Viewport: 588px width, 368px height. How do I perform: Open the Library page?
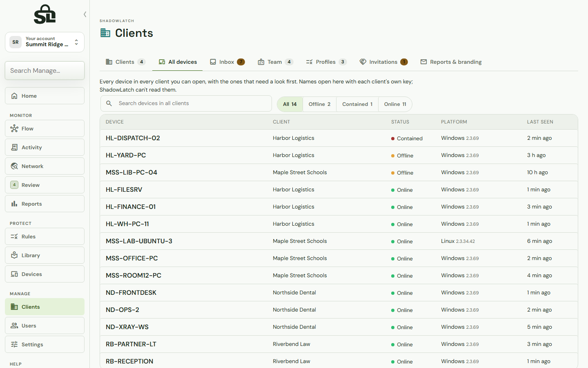coord(45,255)
